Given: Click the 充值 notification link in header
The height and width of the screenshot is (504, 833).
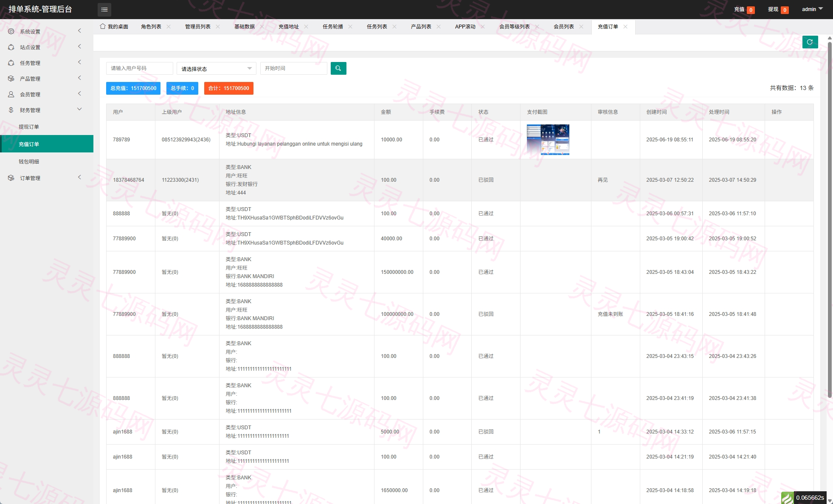Looking at the screenshot, I should [x=744, y=9].
